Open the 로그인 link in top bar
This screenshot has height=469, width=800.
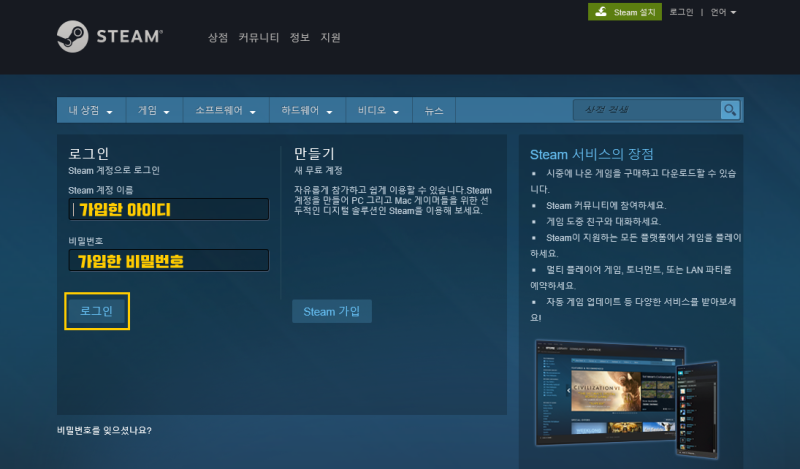point(681,12)
